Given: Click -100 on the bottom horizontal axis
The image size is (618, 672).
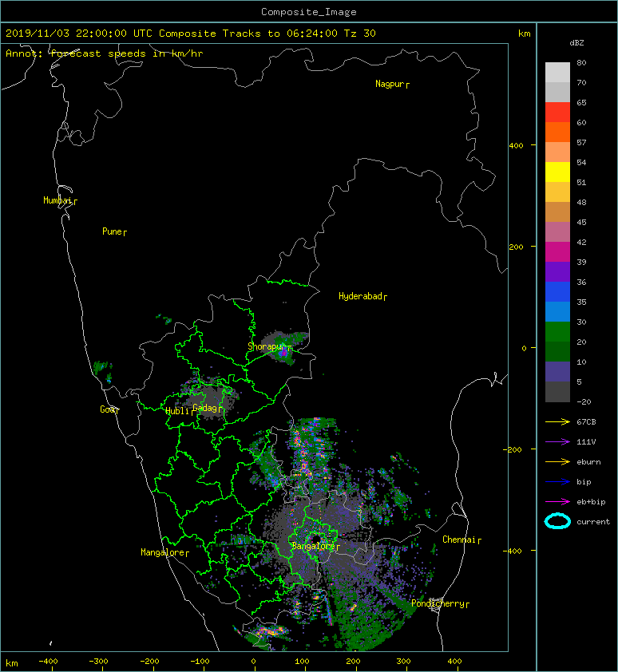Looking at the screenshot, I should point(200,662).
